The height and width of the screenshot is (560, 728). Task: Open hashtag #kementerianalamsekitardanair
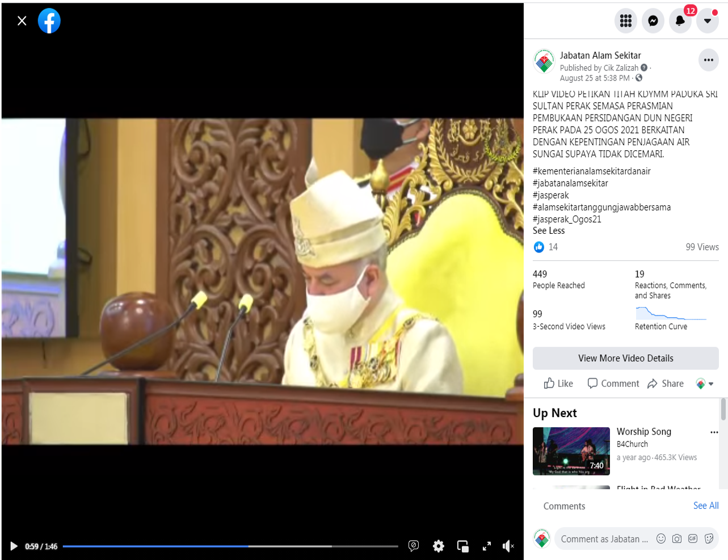[592, 171]
